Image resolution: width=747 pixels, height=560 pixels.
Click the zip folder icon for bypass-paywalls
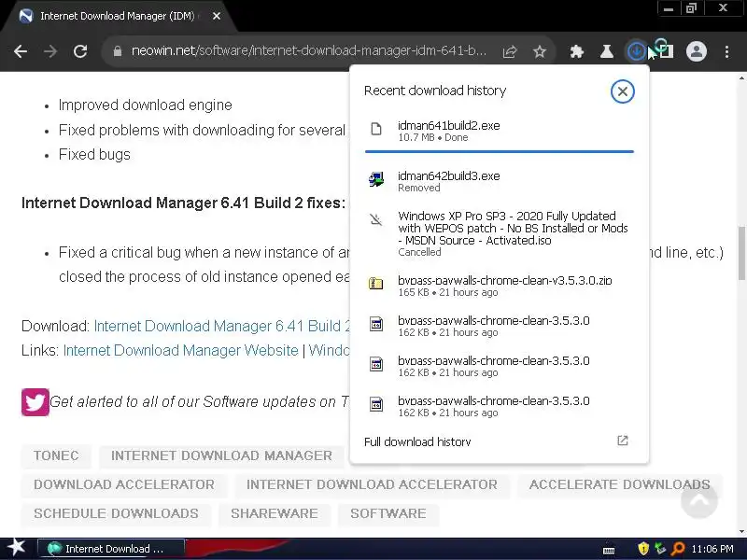(376, 284)
